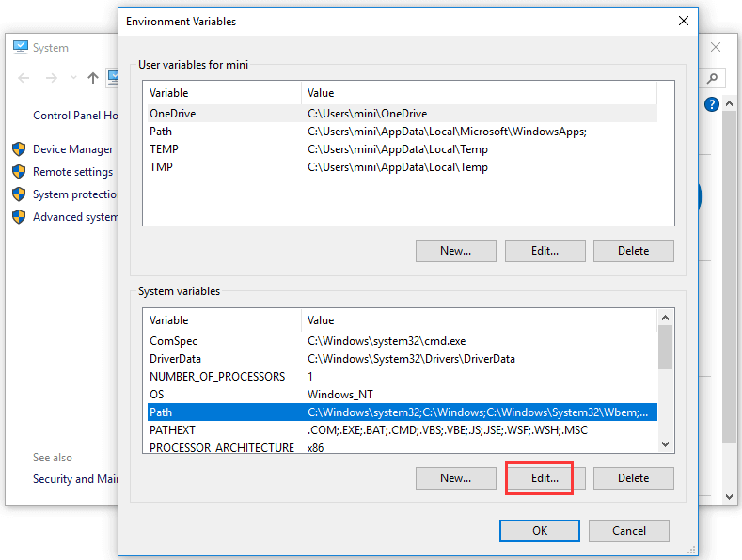
Task: Click the System window computer icon
Action: click(x=21, y=47)
